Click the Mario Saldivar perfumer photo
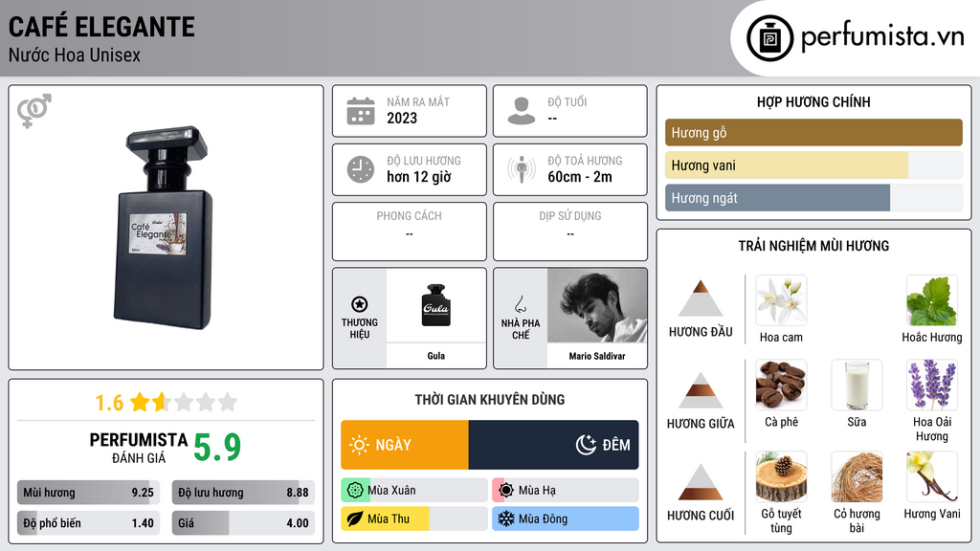 click(597, 305)
